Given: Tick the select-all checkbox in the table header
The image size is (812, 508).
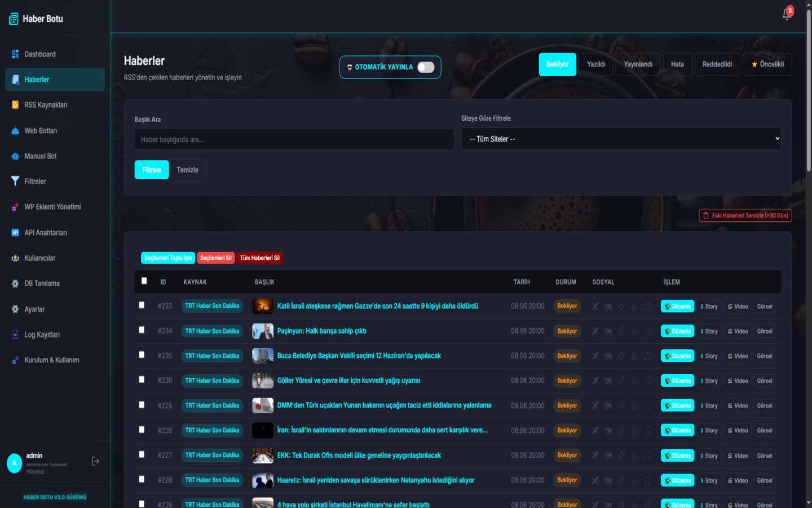Looking at the screenshot, I should click(144, 281).
